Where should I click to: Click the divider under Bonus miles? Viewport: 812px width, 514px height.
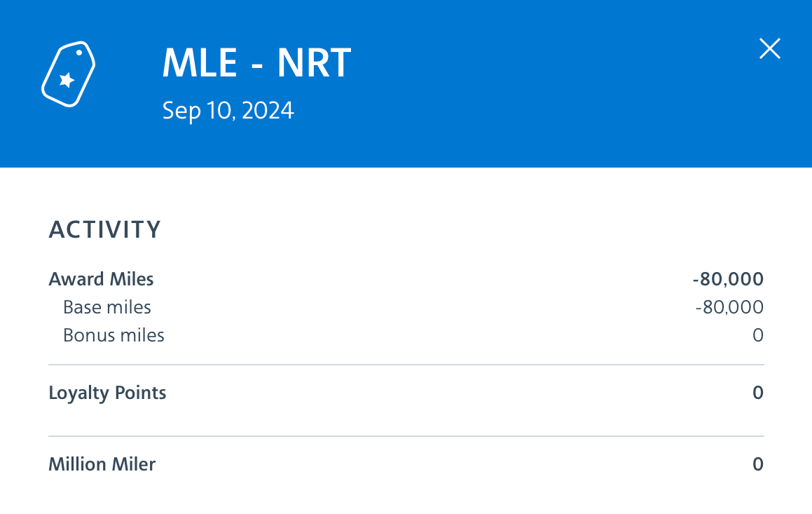pyautogui.click(x=406, y=363)
